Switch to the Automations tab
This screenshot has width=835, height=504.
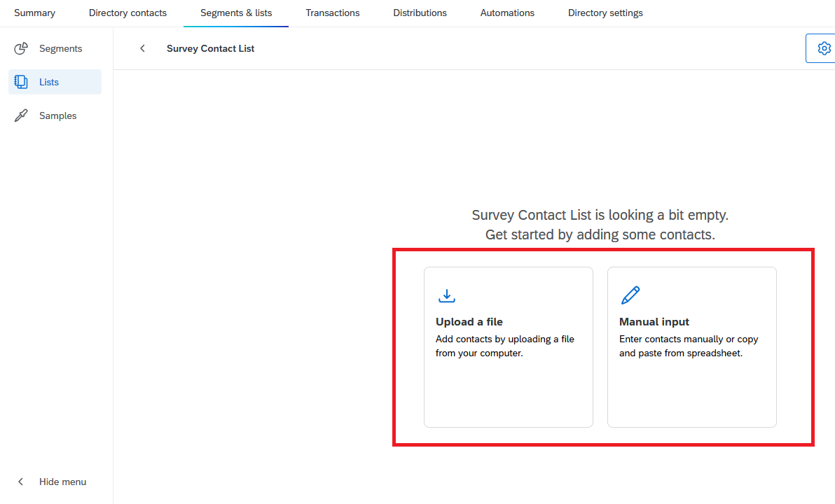pos(507,13)
